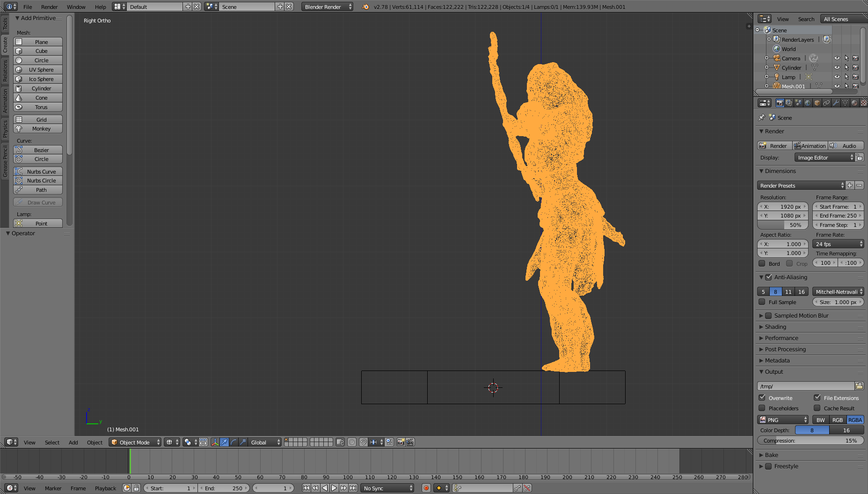Add a UV Sphere mesh primitive
This screenshot has height=494, width=868.
[x=38, y=70]
